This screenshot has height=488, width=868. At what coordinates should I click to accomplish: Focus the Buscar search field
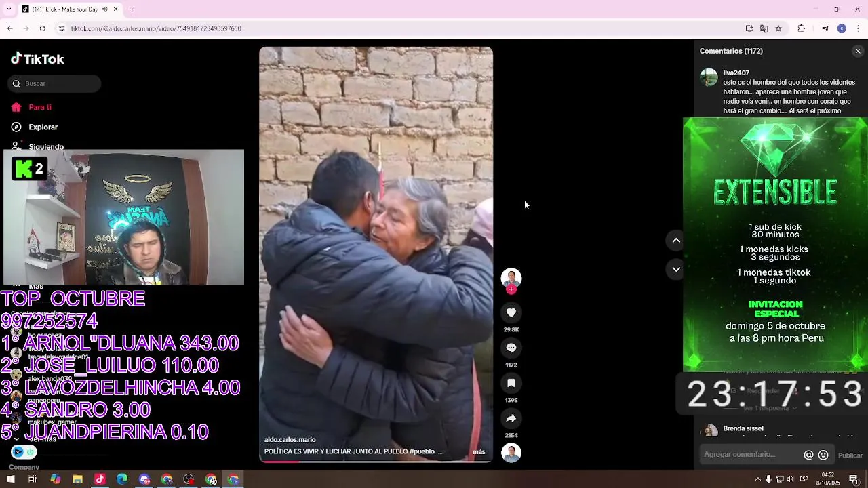click(x=54, y=83)
